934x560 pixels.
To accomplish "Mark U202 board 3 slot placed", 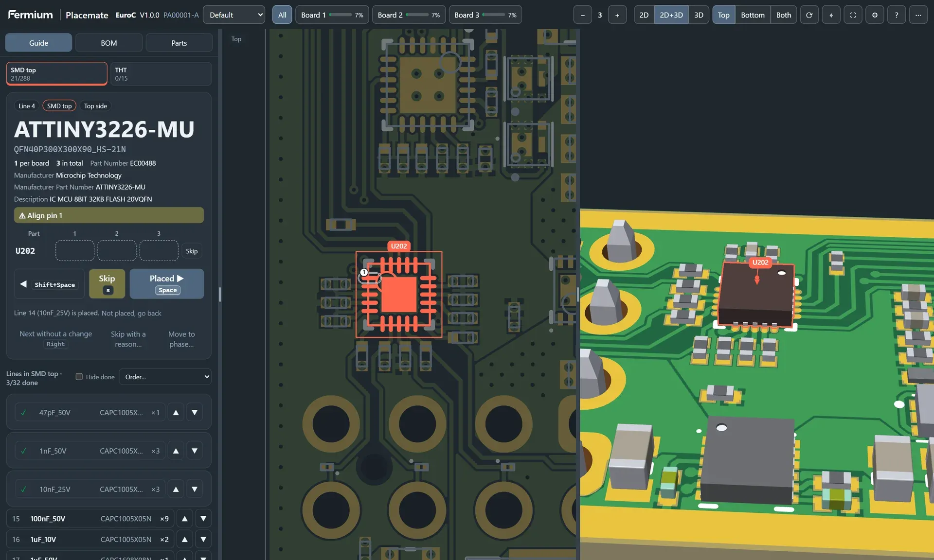I will [159, 251].
